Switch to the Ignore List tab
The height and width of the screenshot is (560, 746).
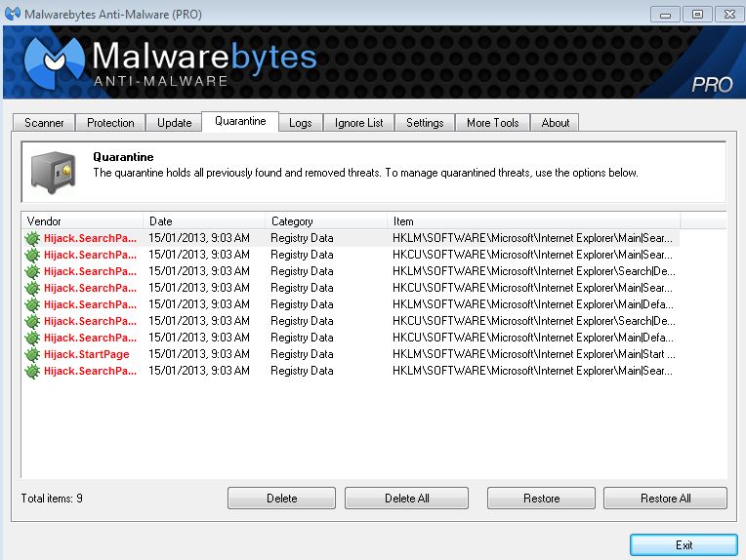point(358,123)
